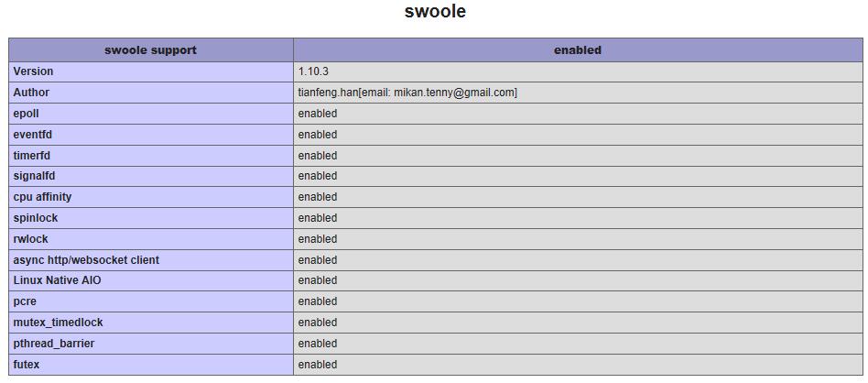Click the async http/websocket client label
The width and height of the screenshot is (868, 383).
pyautogui.click(x=86, y=260)
